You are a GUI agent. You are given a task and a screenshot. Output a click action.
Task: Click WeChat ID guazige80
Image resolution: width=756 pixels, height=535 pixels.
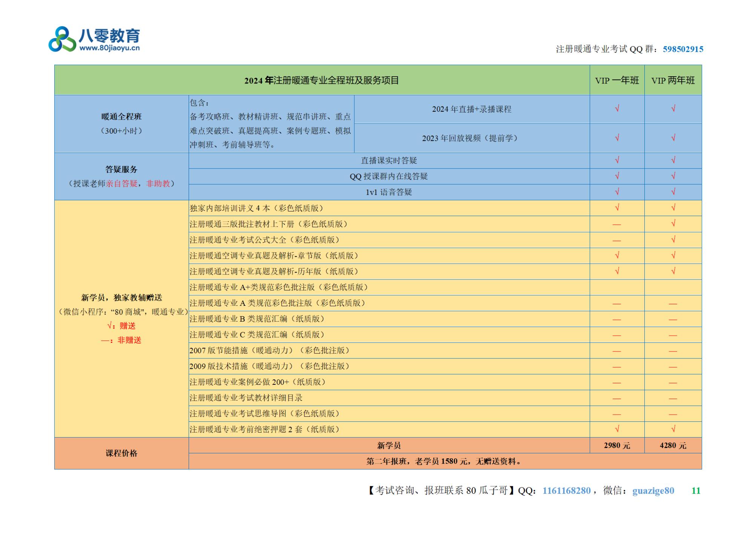coord(653,490)
